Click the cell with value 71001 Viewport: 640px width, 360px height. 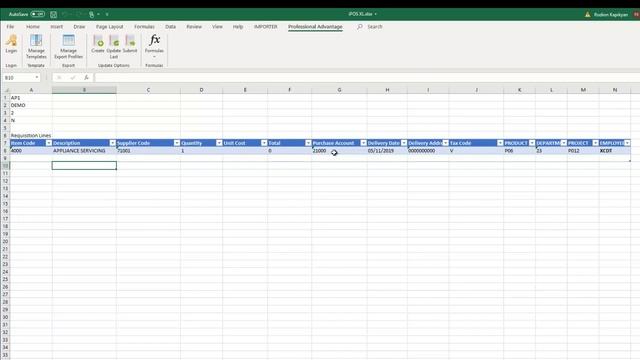point(148,151)
